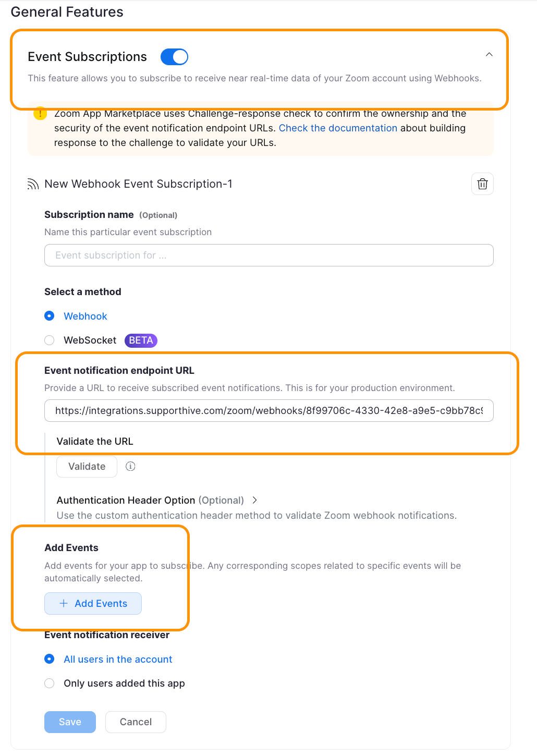Select the WebSocket method radio button

coord(50,340)
